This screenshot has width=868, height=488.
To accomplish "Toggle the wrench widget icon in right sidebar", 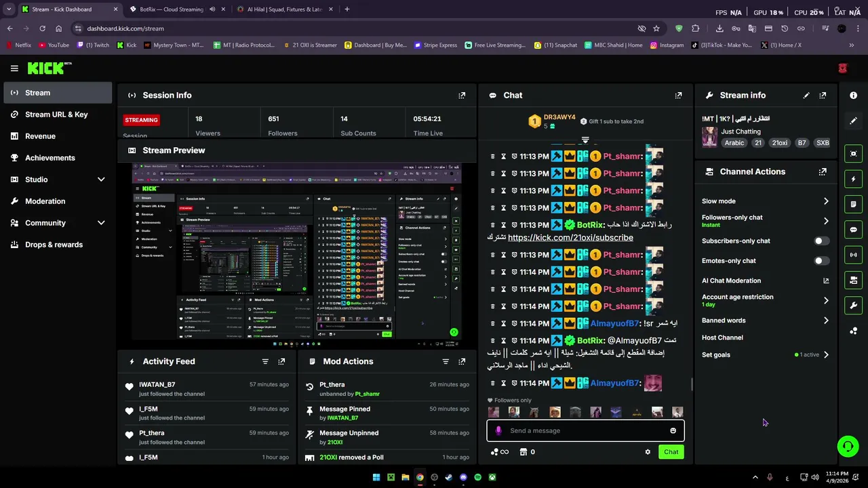I will (854, 305).
